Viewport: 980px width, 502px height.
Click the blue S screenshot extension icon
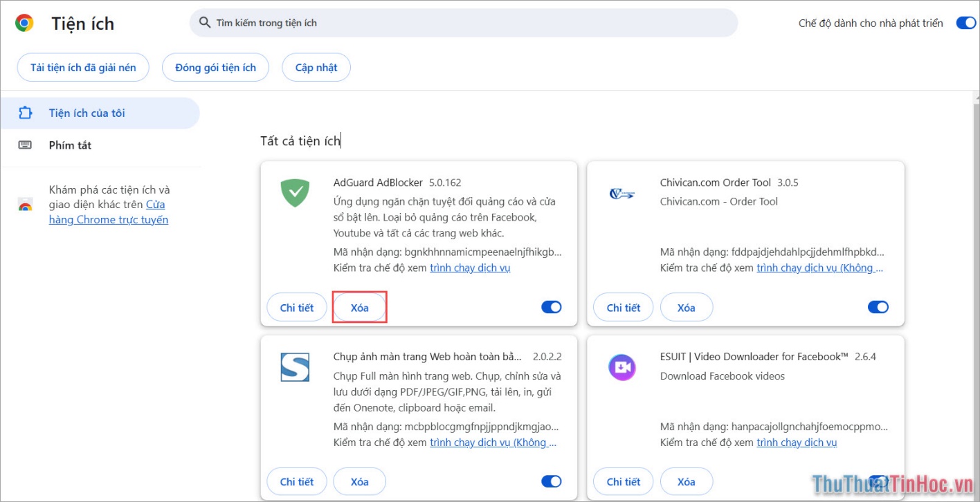(x=295, y=367)
